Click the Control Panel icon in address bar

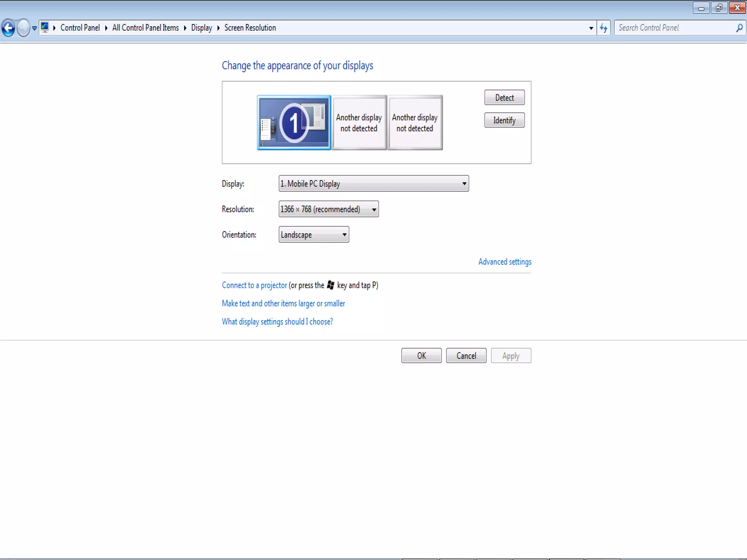[45, 27]
